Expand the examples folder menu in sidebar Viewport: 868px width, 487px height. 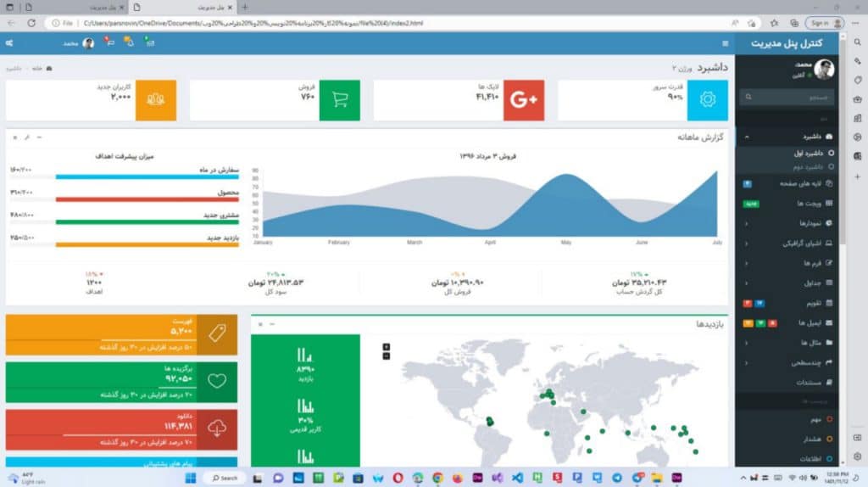(747, 344)
